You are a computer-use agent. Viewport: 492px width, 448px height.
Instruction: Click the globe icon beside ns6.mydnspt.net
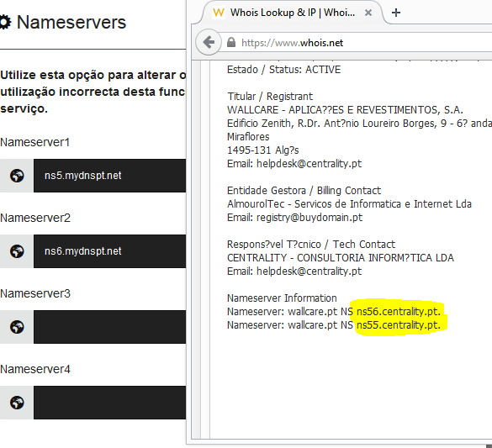(x=17, y=251)
